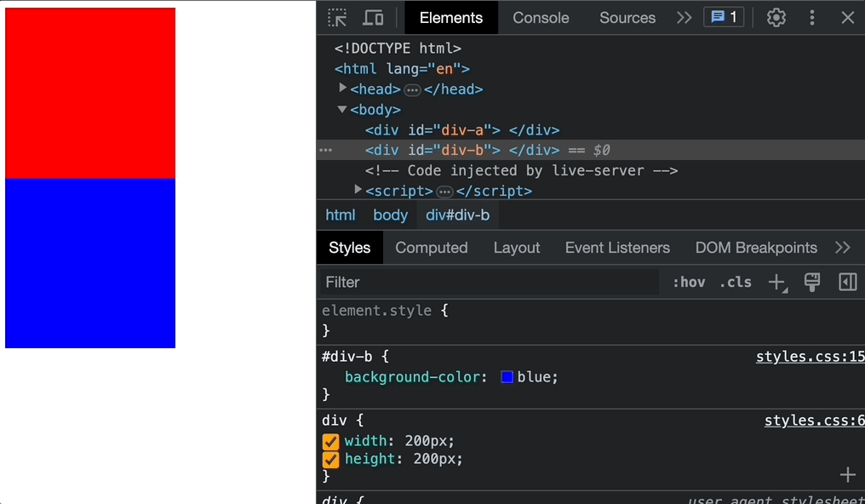
Task: Click the styles Filter input field
Action: tap(490, 283)
